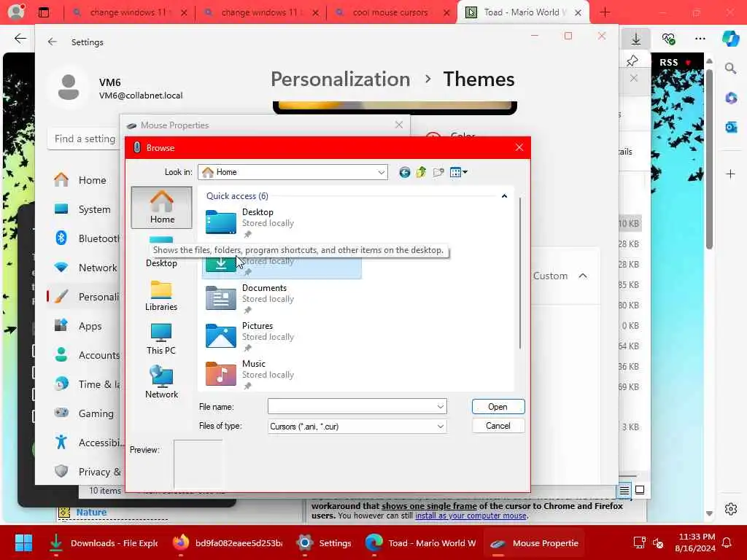
Task: Click Personalization breadcrumb in Settings
Action: coord(340,79)
